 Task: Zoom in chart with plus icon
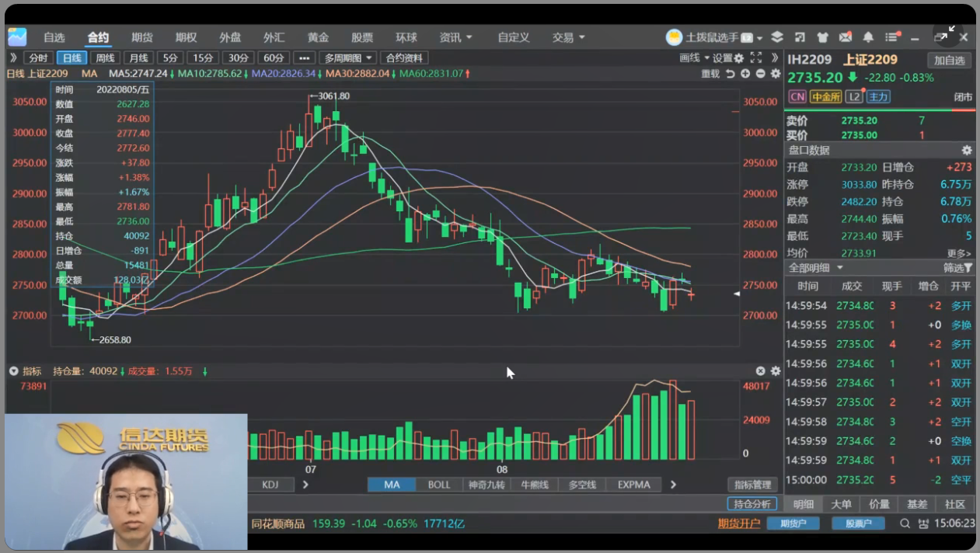(x=745, y=74)
